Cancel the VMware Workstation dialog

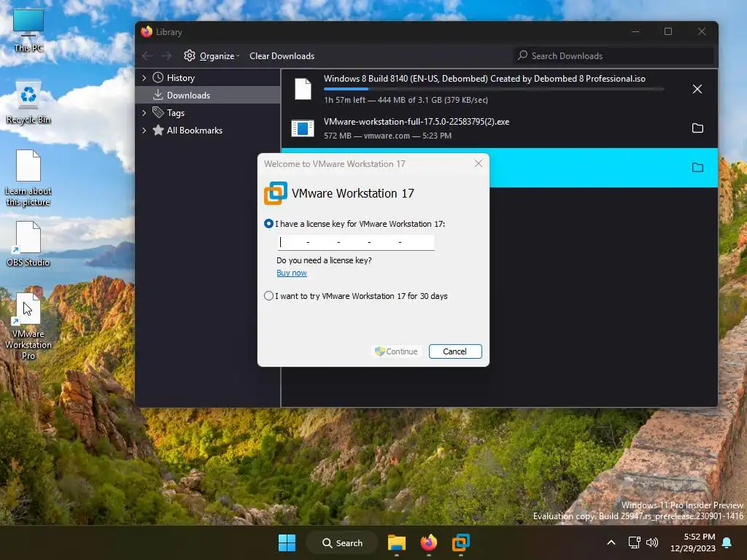coord(455,351)
